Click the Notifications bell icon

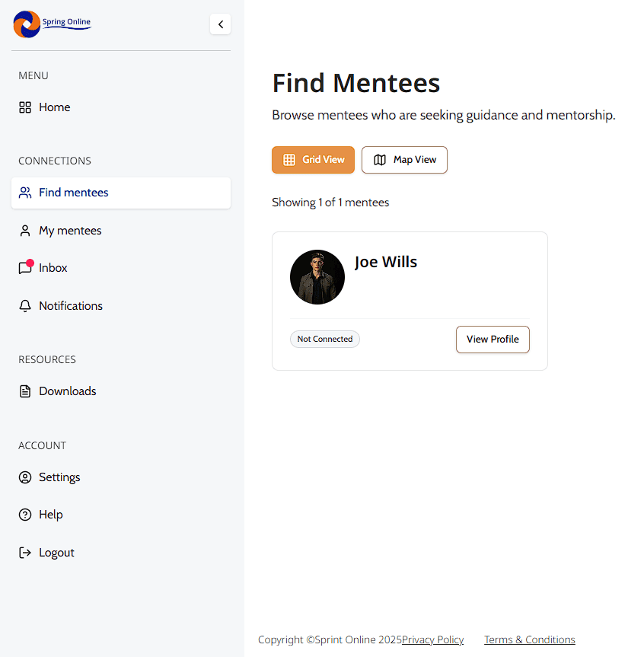25,305
